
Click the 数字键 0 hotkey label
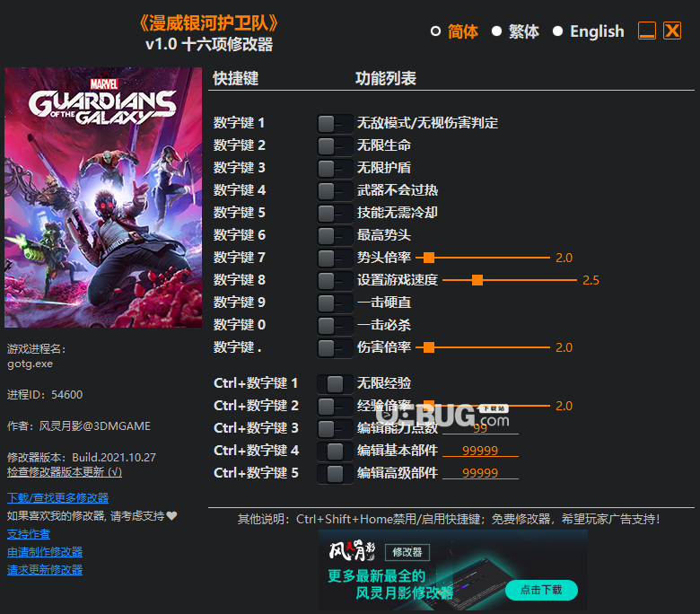(240, 325)
